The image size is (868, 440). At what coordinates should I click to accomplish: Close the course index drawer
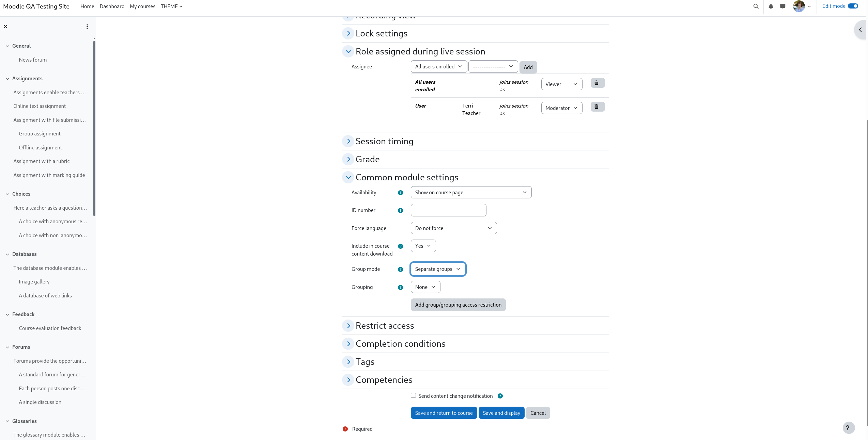pos(5,27)
